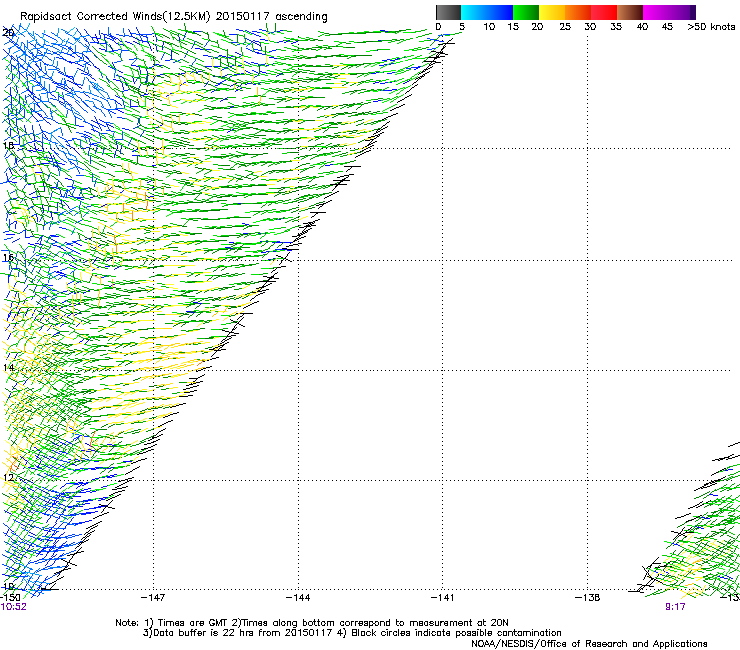This screenshot has width=740, height=650.
Task: Click the yellow 20-25 knots legend band
Action: tap(552, 12)
